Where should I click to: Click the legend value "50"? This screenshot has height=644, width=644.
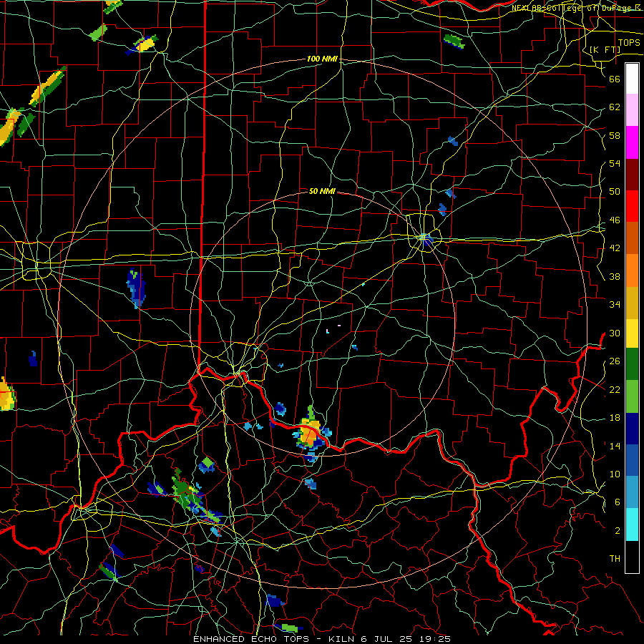pos(615,192)
